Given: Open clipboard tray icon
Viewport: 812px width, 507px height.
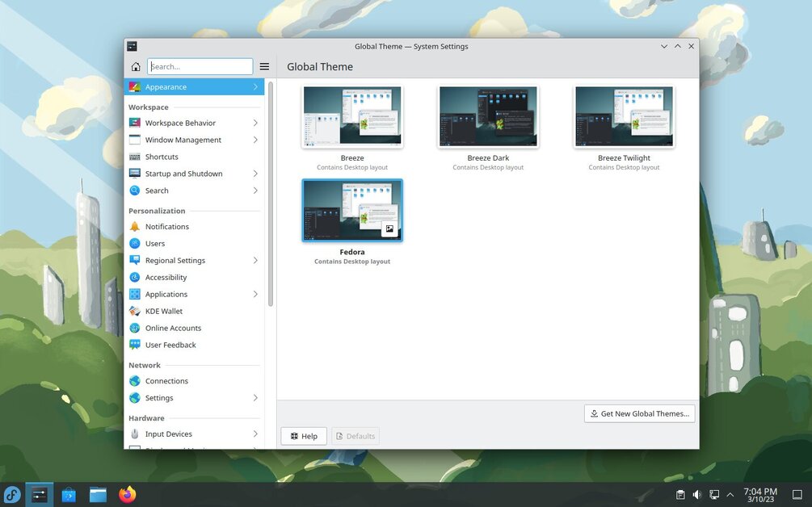Looking at the screenshot, I should coord(680,495).
